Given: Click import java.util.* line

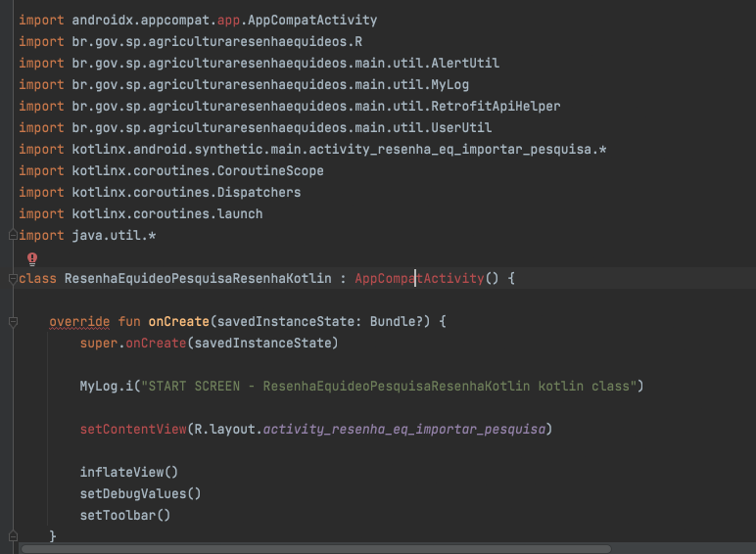Looking at the screenshot, I should click(87, 236).
